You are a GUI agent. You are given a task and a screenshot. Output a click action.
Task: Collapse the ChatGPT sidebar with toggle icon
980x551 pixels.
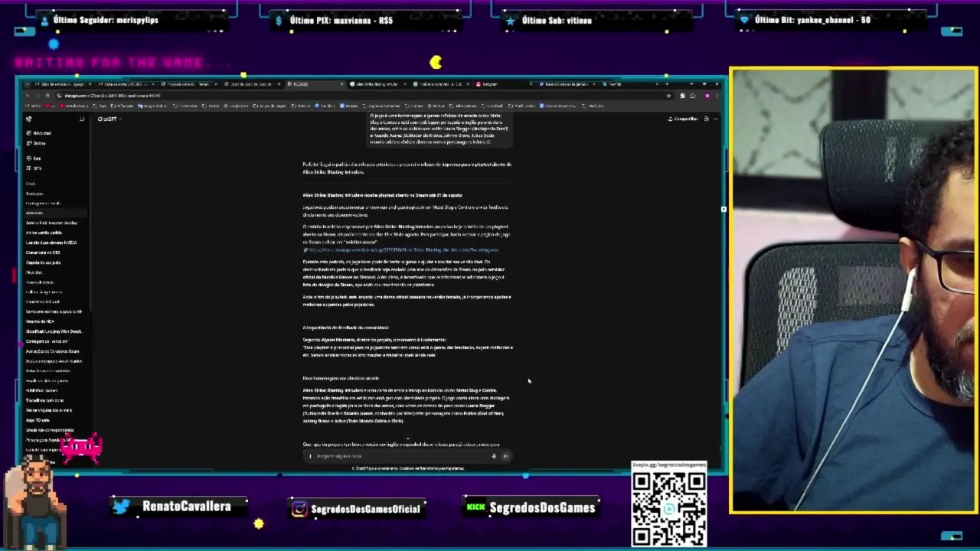[x=82, y=119]
